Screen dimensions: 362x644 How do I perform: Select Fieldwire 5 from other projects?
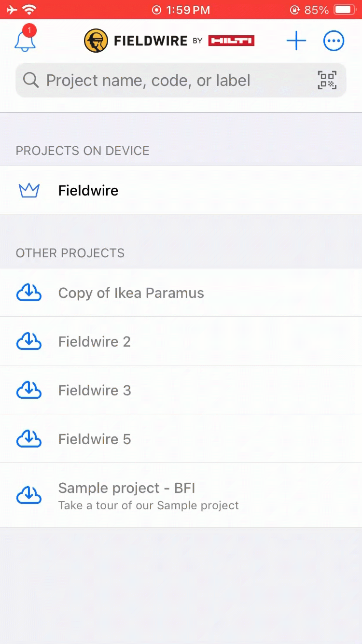click(x=95, y=439)
